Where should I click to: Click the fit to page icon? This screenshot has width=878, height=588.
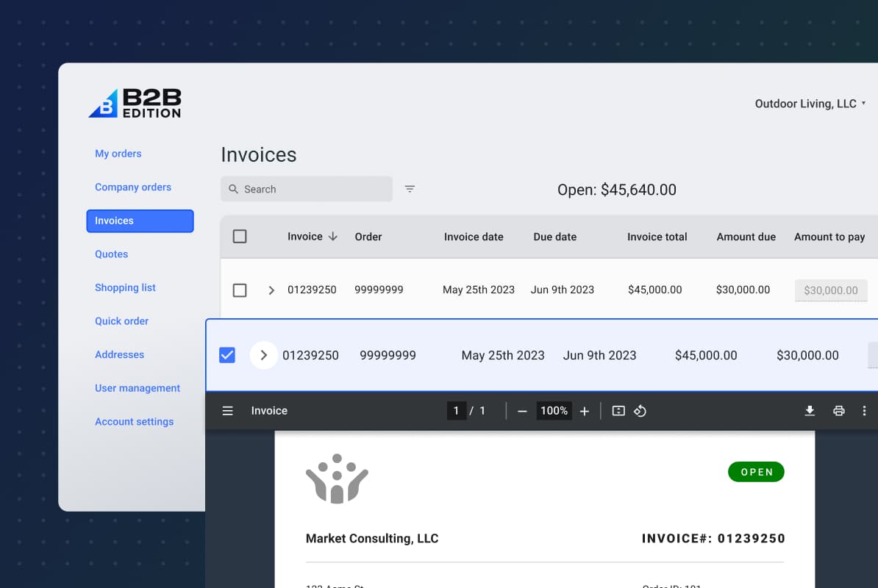tap(618, 411)
